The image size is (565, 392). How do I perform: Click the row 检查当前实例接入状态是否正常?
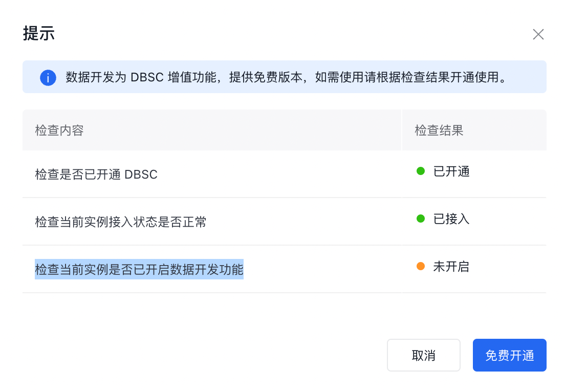(285, 222)
